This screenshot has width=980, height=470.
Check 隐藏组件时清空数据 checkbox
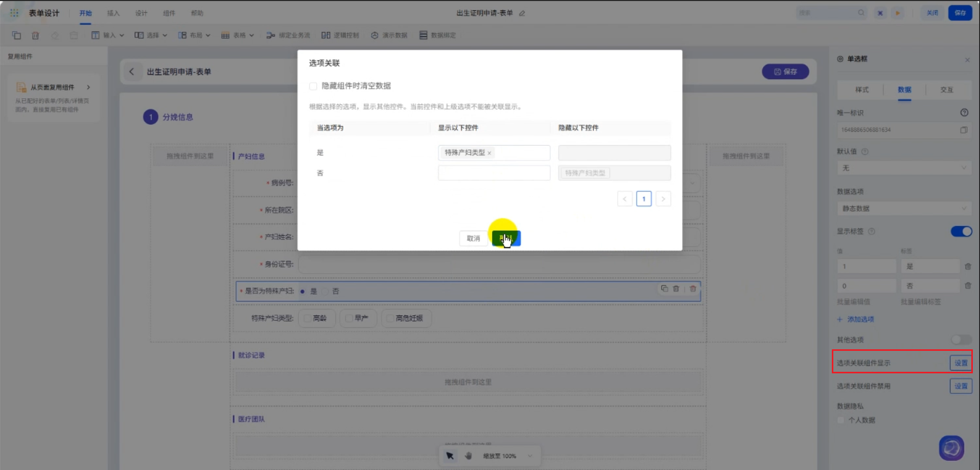(x=313, y=86)
